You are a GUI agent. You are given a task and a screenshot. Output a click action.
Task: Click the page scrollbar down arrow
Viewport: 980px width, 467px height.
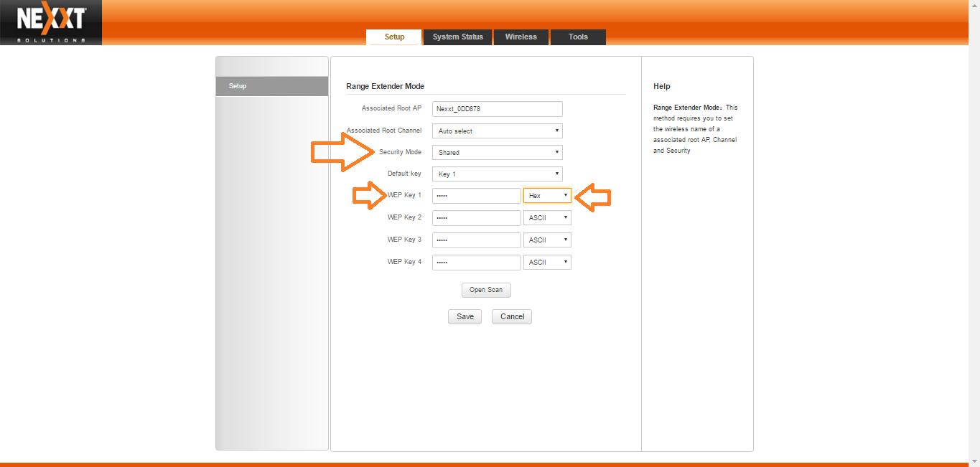pos(974,461)
